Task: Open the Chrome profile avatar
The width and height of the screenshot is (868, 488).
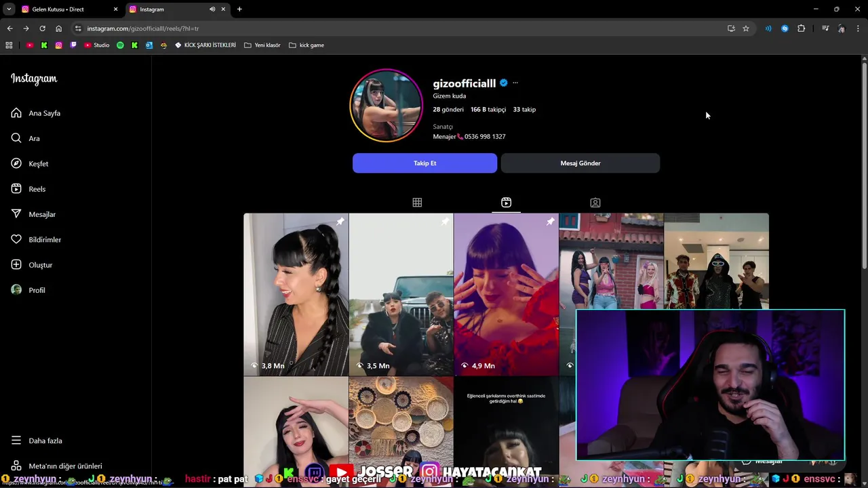Action: pos(842,28)
